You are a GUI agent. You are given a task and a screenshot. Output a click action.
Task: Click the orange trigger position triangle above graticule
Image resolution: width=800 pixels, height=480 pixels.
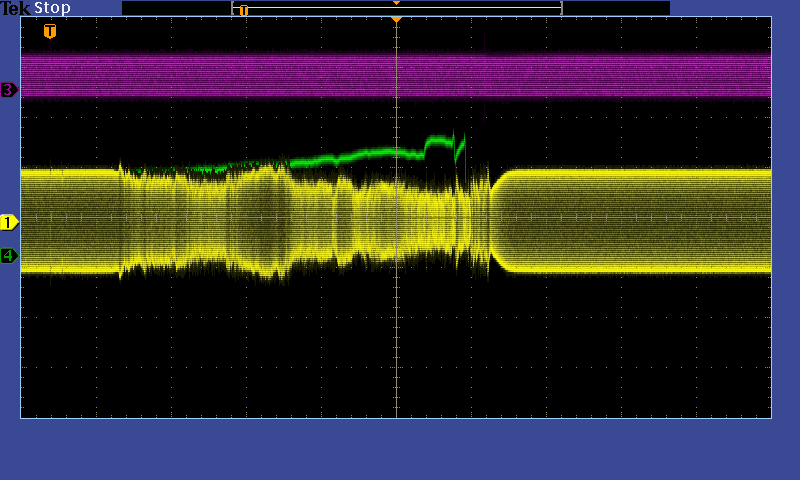tap(396, 19)
